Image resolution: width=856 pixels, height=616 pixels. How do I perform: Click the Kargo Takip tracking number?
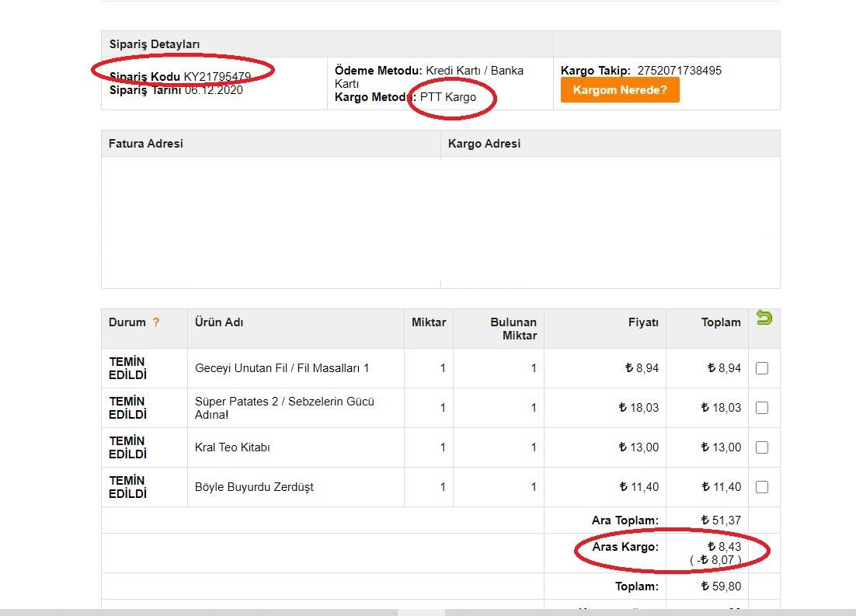pos(679,71)
